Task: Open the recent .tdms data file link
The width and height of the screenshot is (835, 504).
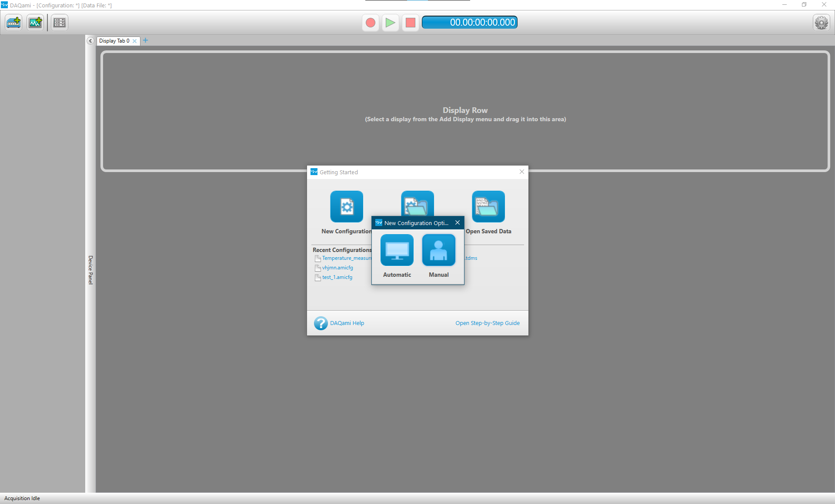Action: tap(471, 258)
